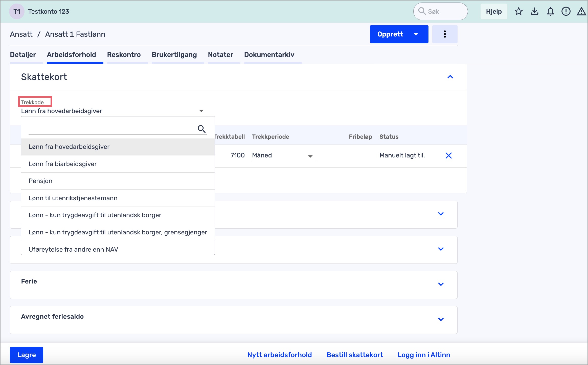Select Lønn - kun trygdeavgift til utenlandsk borger

click(118, 215)
